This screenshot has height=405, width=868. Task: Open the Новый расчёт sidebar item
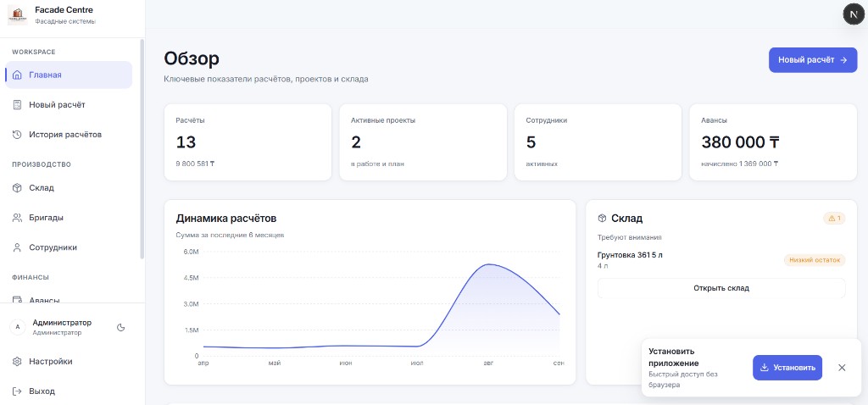pos(69,104)
